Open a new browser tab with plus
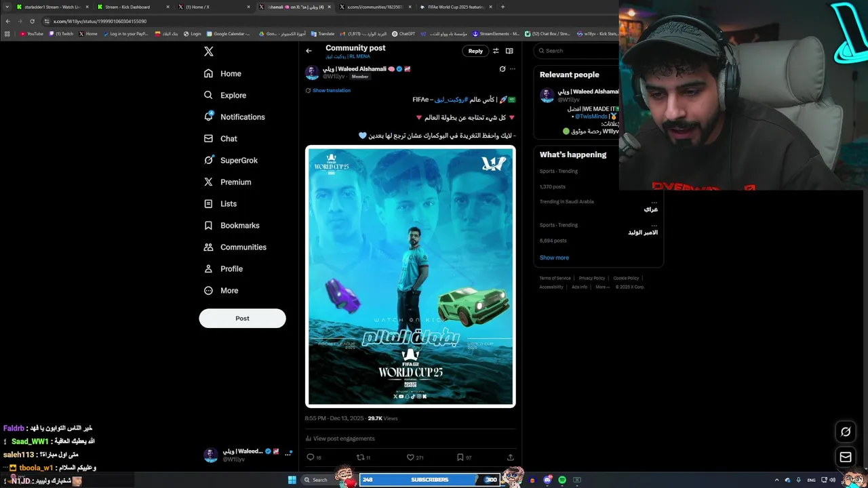Screen dimensions: 868x488 point(502,7)
